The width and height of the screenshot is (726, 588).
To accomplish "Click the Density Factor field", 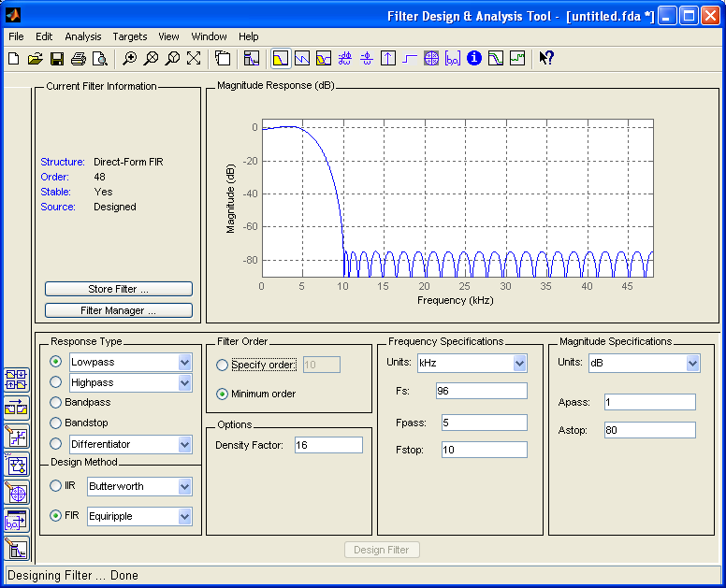I will [328, 445].
